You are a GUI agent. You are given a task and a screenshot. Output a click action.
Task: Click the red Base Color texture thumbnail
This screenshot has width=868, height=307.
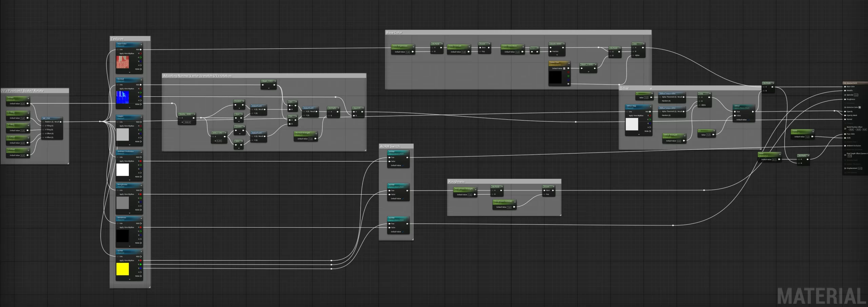(x=123, y=62)
